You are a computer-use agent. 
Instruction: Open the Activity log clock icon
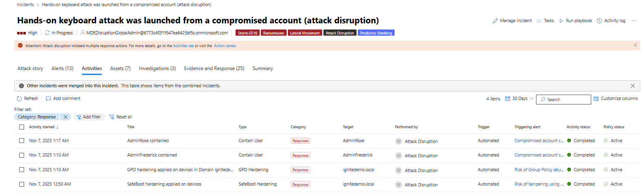599,21
